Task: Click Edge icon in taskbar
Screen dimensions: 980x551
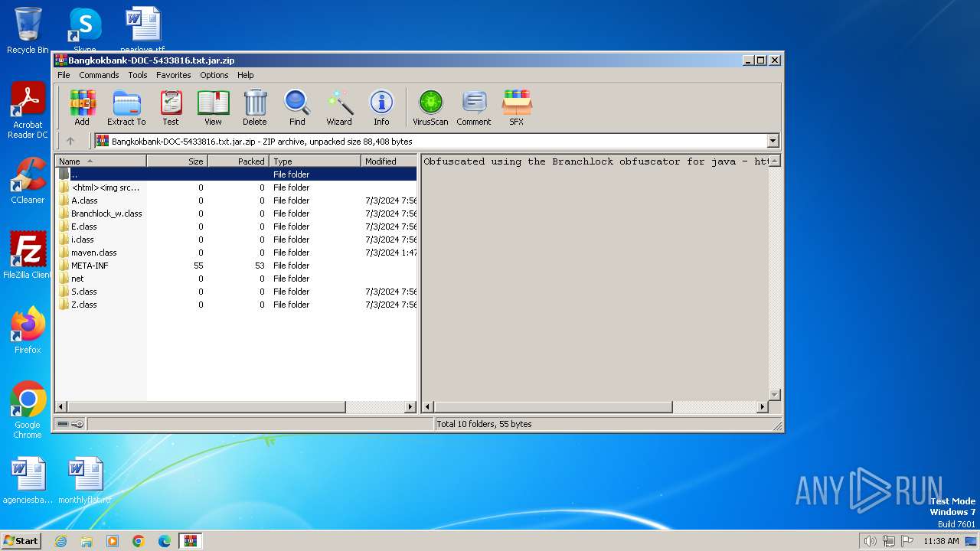Action: pyautogui.click(x=165, y=541)
